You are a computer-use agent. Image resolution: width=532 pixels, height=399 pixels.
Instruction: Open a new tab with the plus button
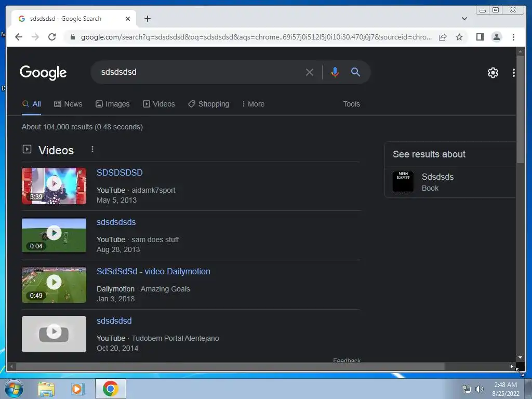pos(147,19)
